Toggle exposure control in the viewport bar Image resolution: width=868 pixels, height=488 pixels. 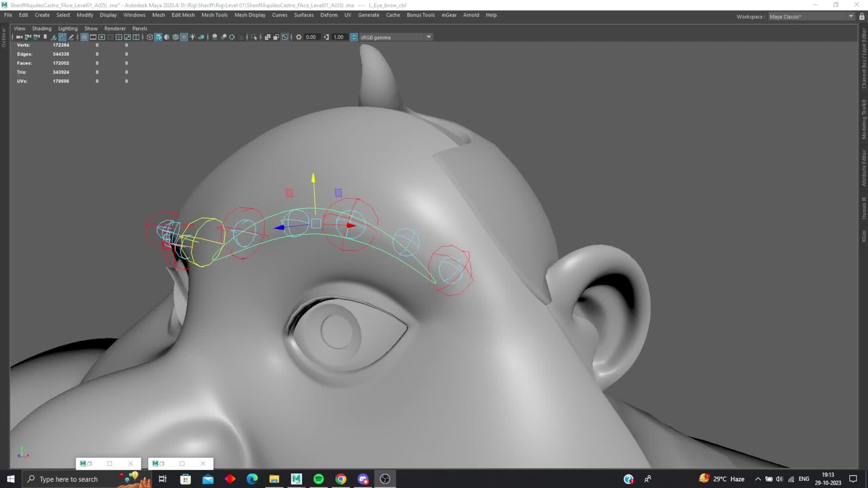[298, 37]
